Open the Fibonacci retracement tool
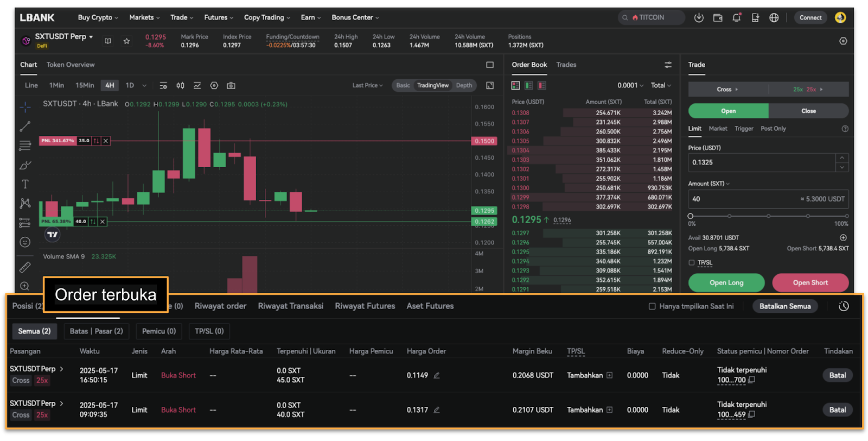The height and width of the screenshot is (441, 868). (25, 146)
